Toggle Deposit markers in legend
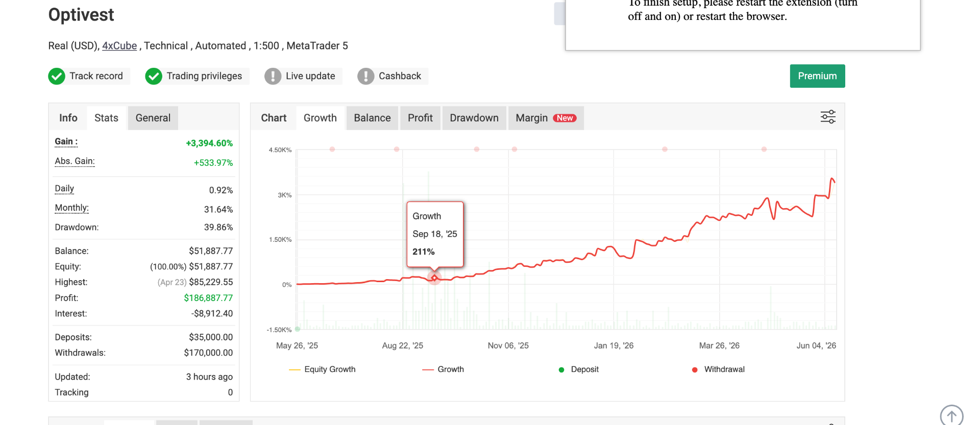Screen dimensions: 980x425 point(578,369)
